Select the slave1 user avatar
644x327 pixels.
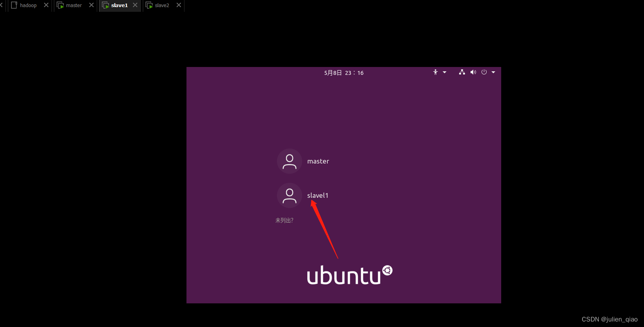point(290,195)
